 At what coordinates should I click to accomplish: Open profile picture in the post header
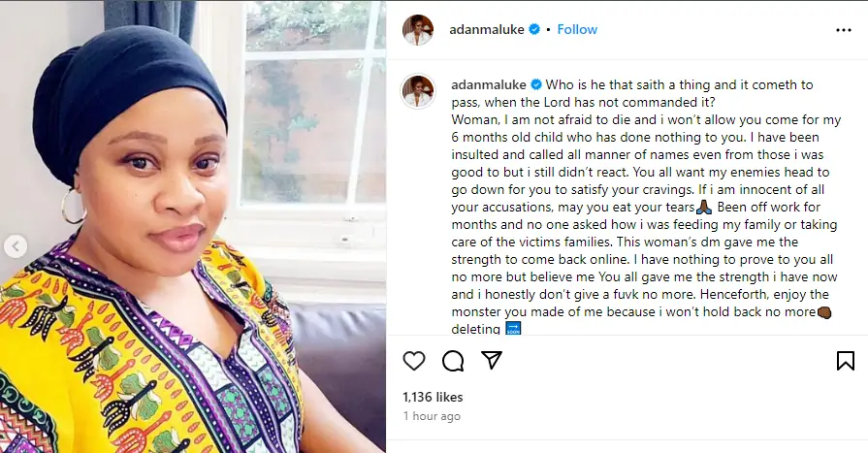click(418, 30)
